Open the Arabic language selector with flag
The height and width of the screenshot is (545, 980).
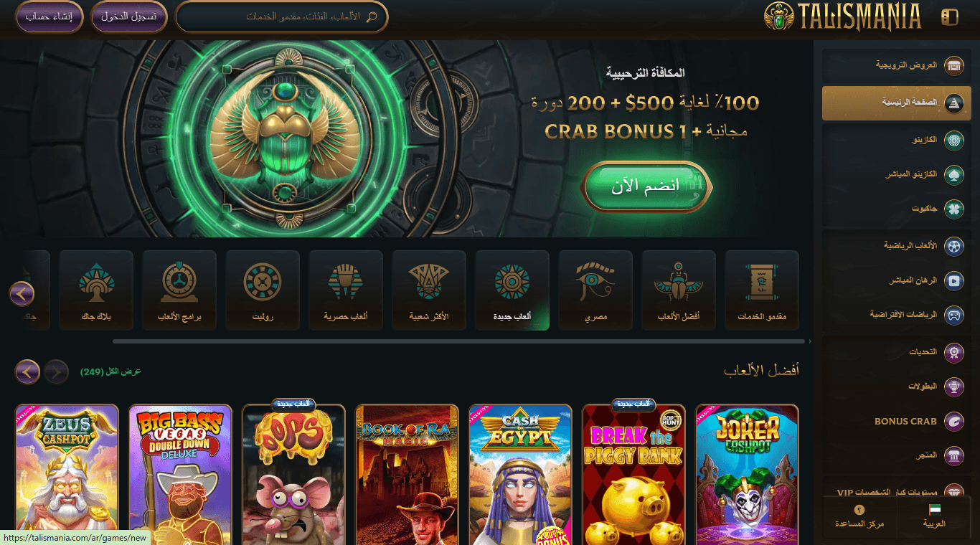pos(934,516)
